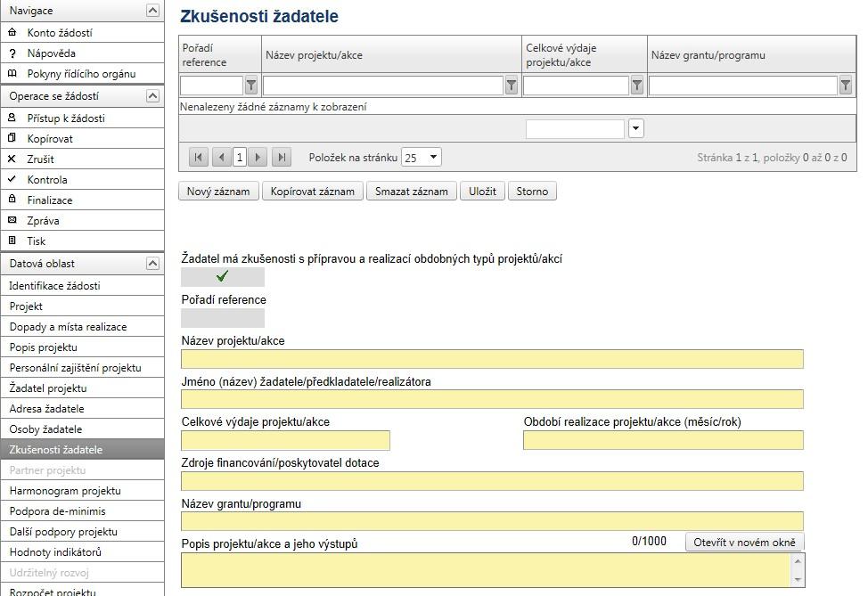Click the description text area scroll-up arrow
The height and width of the screenshot is (596, 868).
coord(798,560)
